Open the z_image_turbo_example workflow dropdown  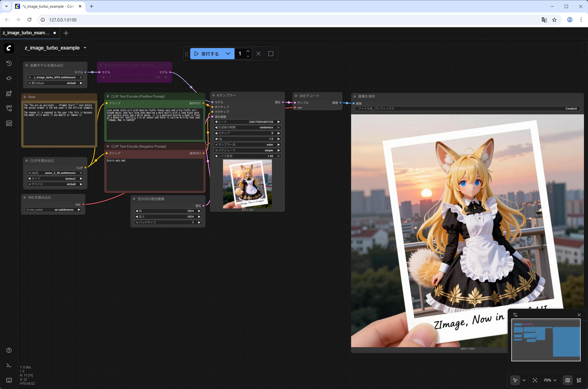[x=85, y=48]
